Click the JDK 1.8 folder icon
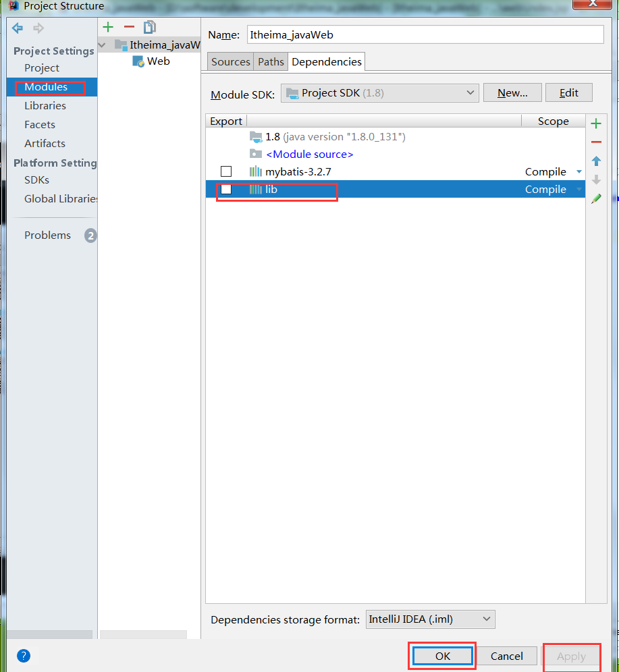 (x=255, y=137)
